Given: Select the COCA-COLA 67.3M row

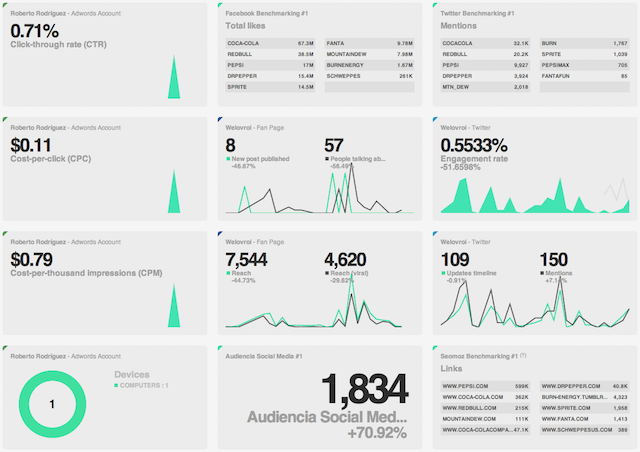Looking at the screenshot, I should coord(270,43).
